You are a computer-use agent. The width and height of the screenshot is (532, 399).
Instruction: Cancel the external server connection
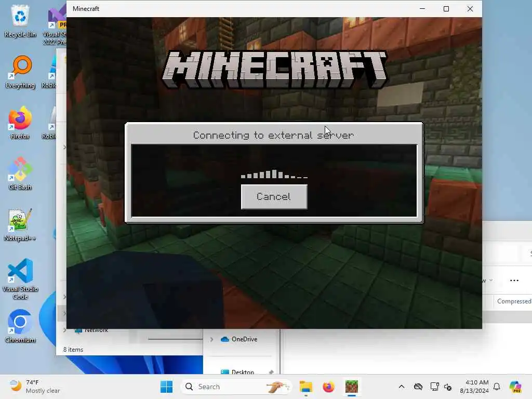[274, 197]
